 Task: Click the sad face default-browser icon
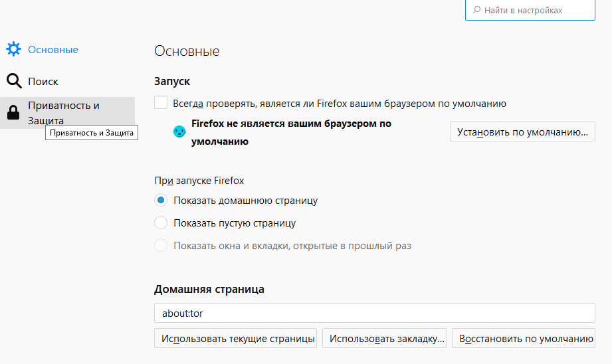point(179,132)
